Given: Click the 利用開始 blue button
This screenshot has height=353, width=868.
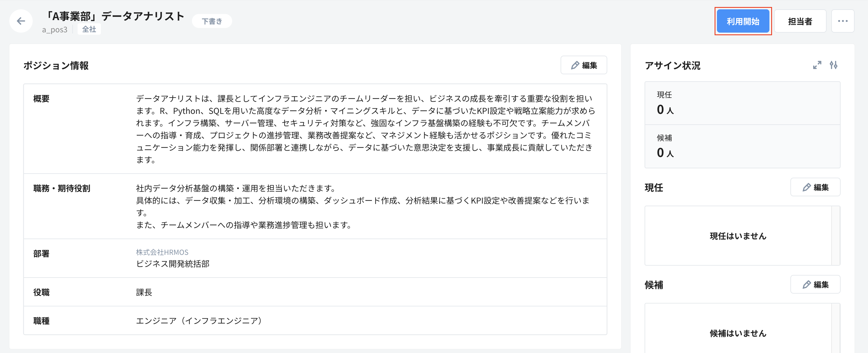Looking at the screenshot, I should pyautogui.click(x=743, y=21).
